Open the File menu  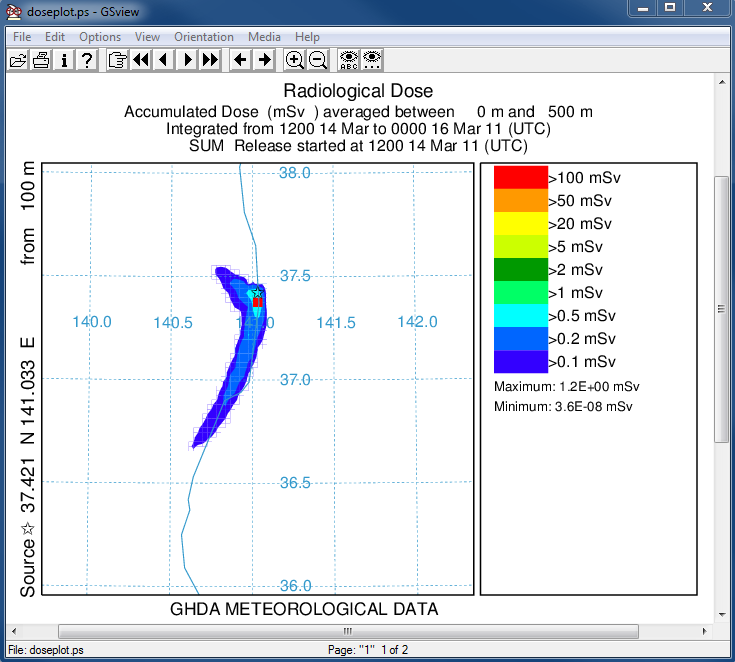tap(22, 37)
